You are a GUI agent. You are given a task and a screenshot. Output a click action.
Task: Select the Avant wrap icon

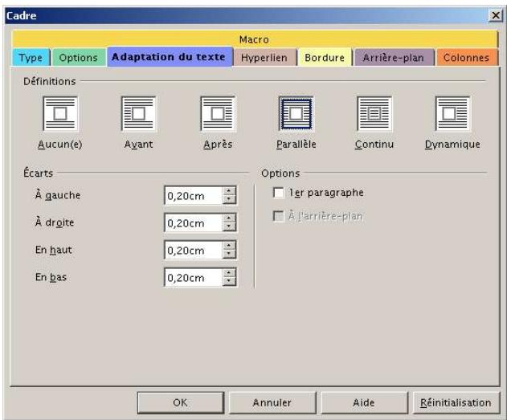pos(138,114)
